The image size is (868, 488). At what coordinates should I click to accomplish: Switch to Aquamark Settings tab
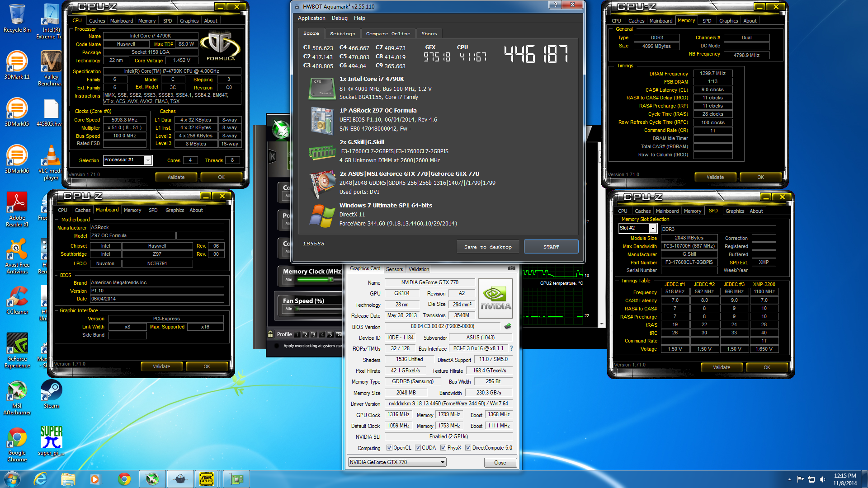click(x=342, y=33)
